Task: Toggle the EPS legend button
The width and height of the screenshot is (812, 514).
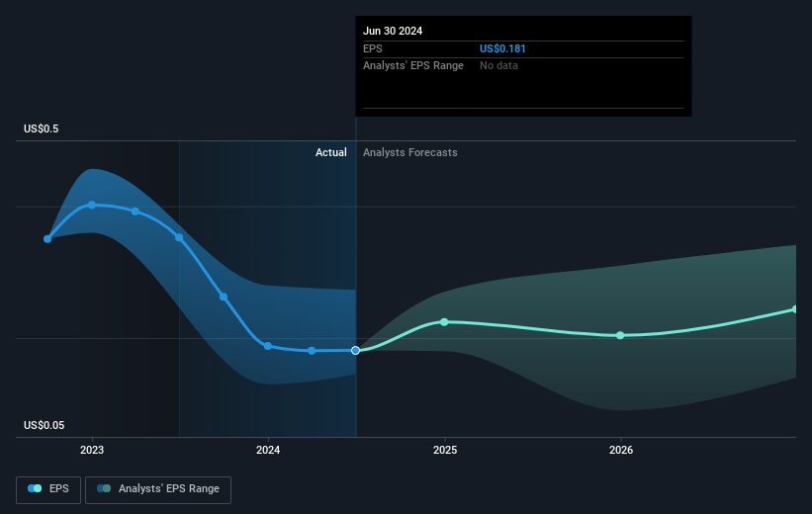Action: coord(48,489)
